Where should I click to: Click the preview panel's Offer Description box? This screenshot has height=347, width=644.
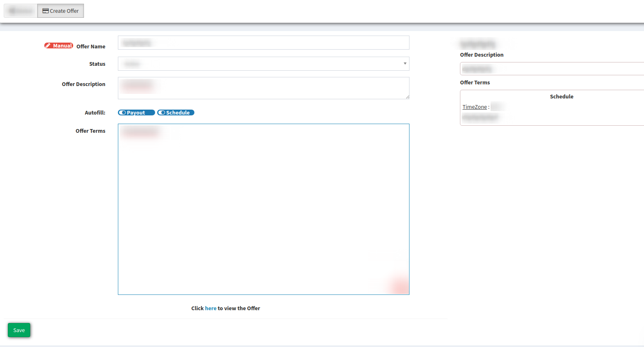(x=551, y=69)
